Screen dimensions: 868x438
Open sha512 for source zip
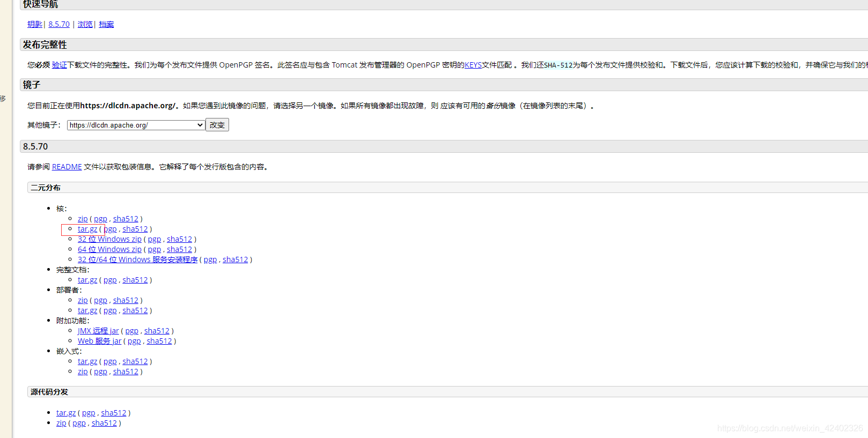click(x=104, y=423)
